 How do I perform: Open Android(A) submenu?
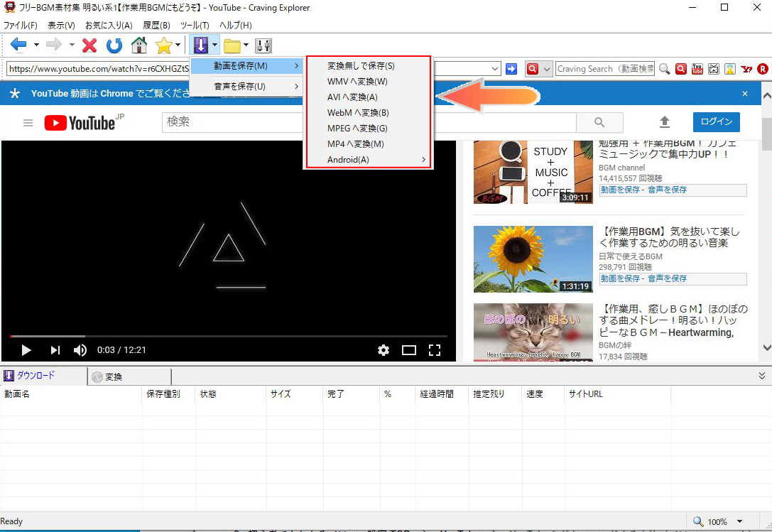coord(369,160)
